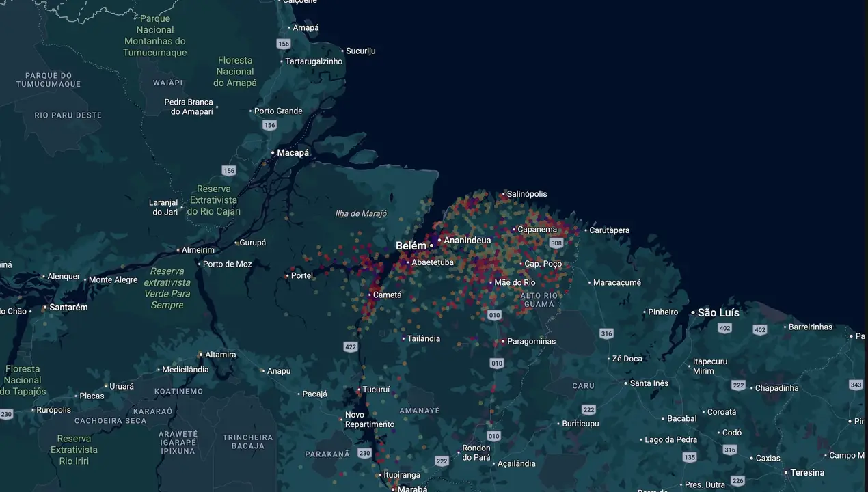Click the Alto Rio Guamá area label
The image size is (868, 492).
click(539, 300)
